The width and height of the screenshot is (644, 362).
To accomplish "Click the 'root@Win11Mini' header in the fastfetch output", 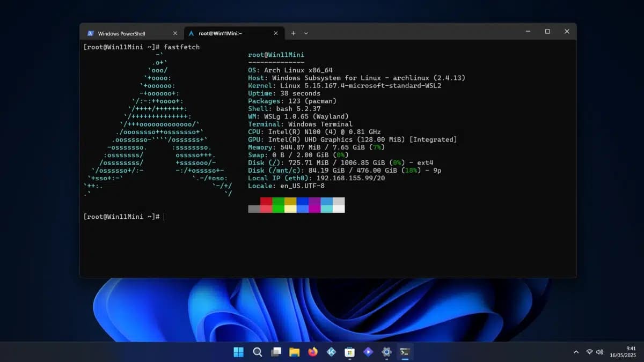I will point(276,55).
